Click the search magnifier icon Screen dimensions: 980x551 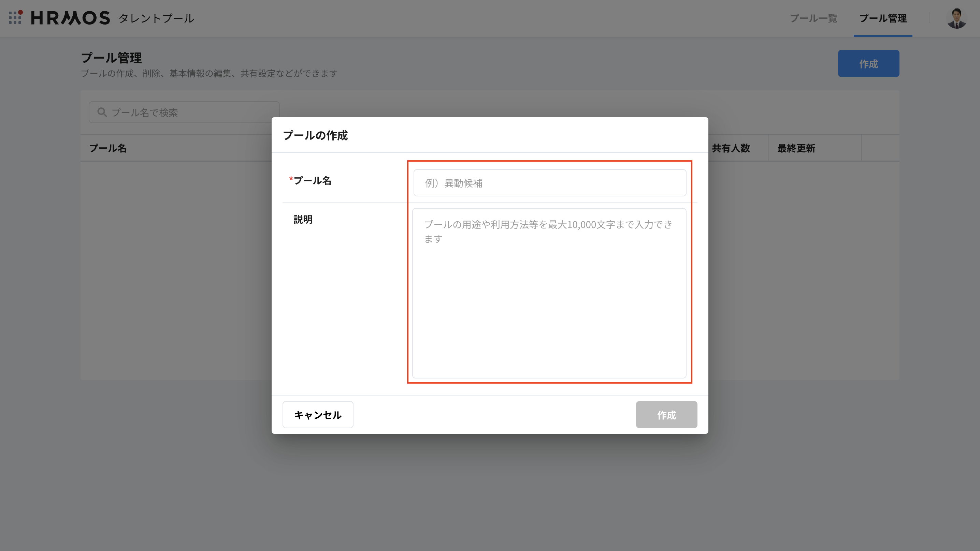[102, 112]
